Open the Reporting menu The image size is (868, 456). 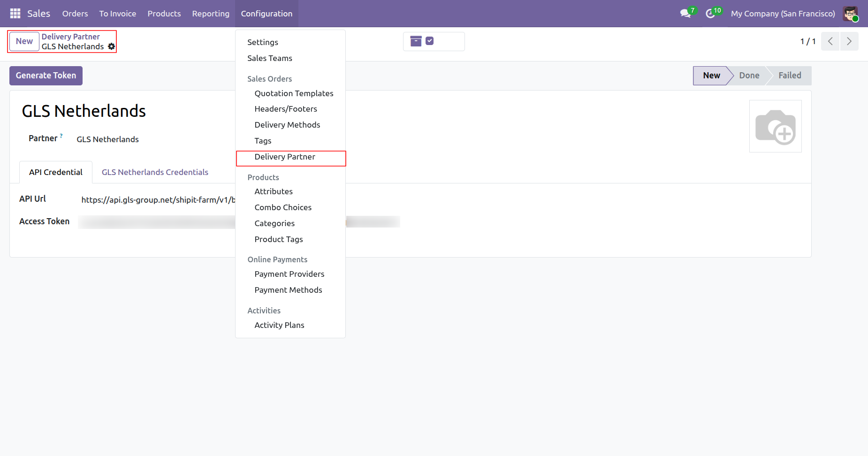(x=211, y=14)
